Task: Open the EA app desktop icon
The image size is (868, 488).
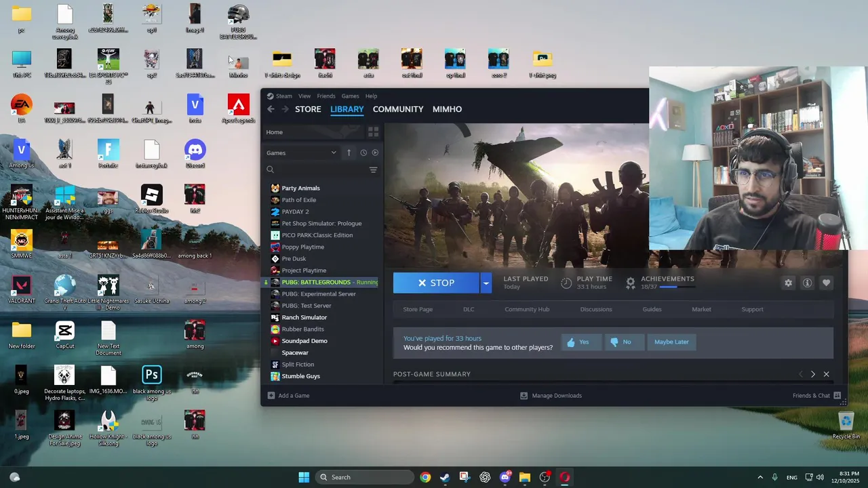Action: 22,108
